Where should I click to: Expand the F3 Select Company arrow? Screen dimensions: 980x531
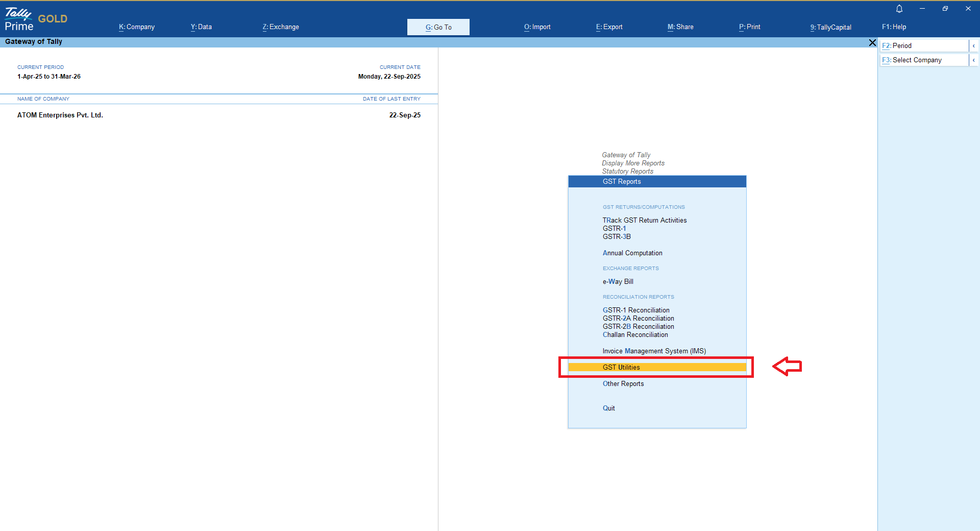973,60
